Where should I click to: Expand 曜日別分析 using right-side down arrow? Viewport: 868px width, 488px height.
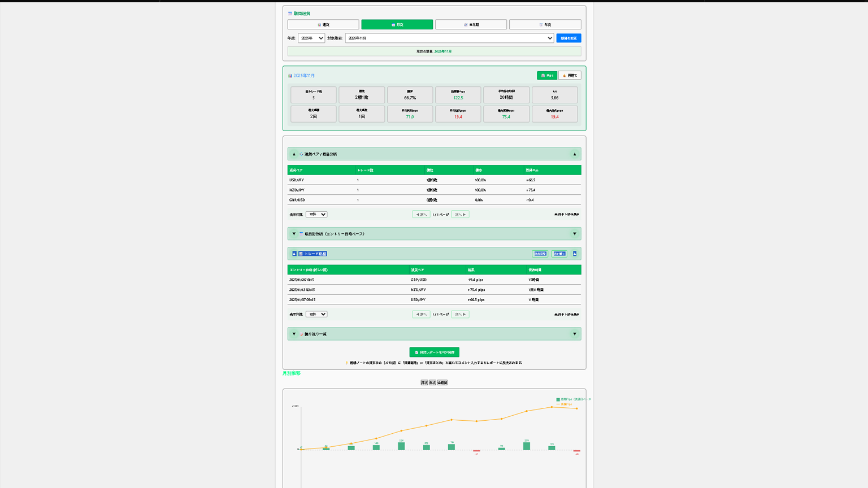[x=575, y=234]
